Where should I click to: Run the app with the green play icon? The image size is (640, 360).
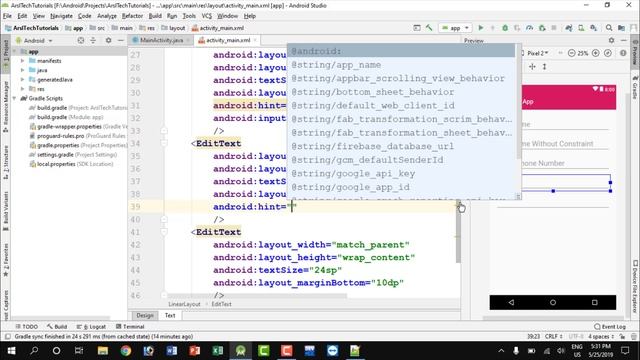pos(480,28)
